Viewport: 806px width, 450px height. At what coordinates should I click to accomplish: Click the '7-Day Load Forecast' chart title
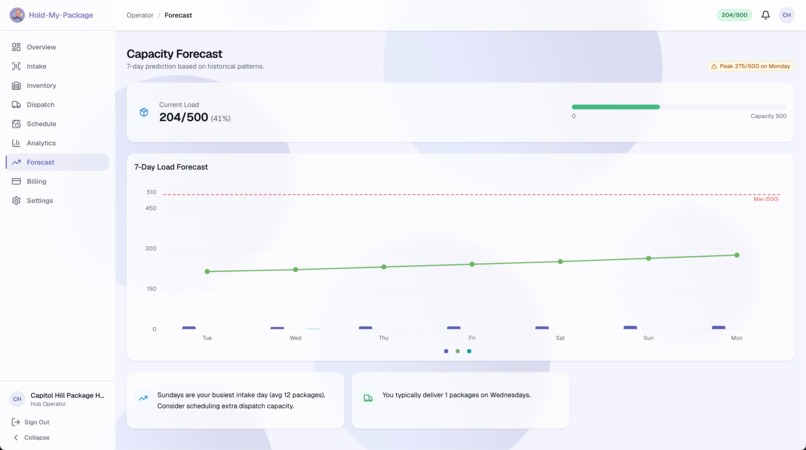coord(171,167)
